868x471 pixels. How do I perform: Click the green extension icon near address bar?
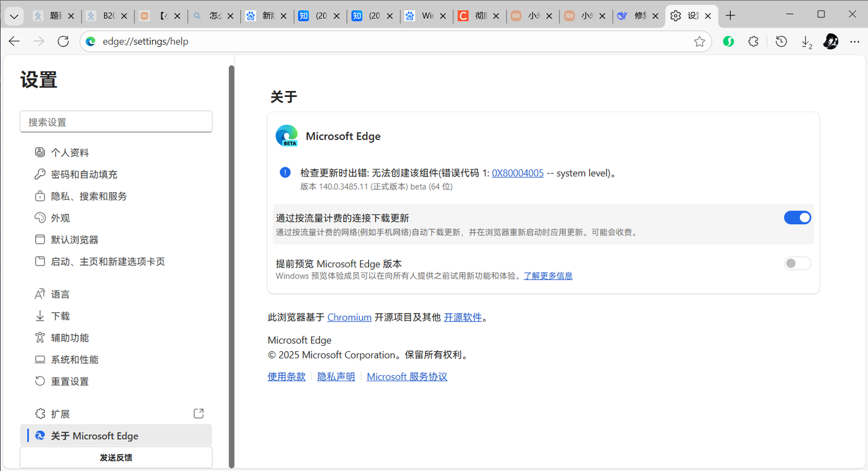[x=728, y=41]
